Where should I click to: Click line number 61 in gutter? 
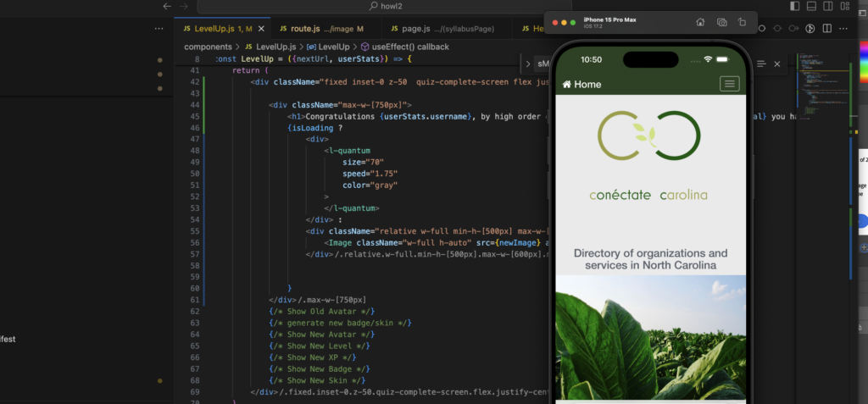[194, 300]
